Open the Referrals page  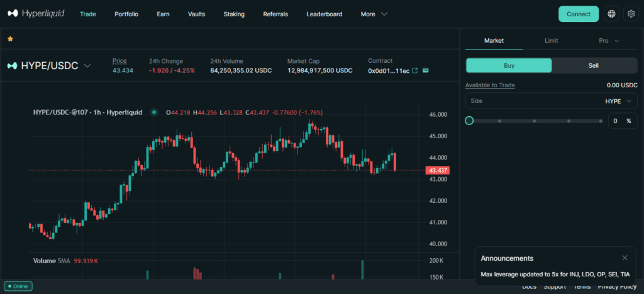[275, 14]
